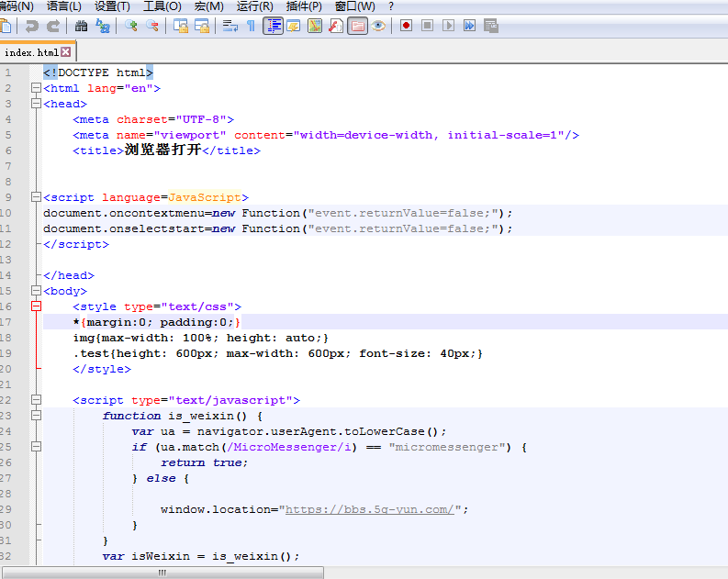Click the Undo toolbar icon
The height and width of the screenshot is (579, 728).
33,26
